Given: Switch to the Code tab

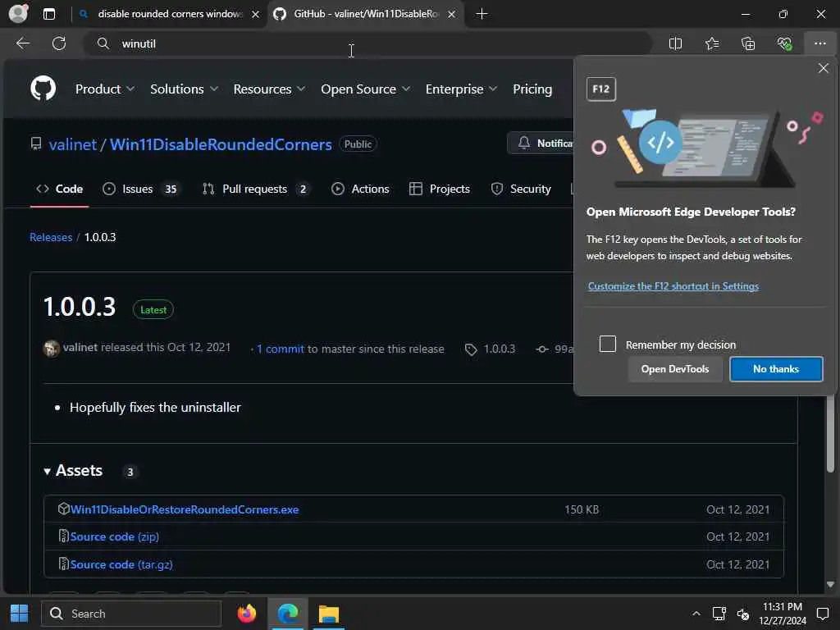Looking at the screenshot, I should 59,189.
